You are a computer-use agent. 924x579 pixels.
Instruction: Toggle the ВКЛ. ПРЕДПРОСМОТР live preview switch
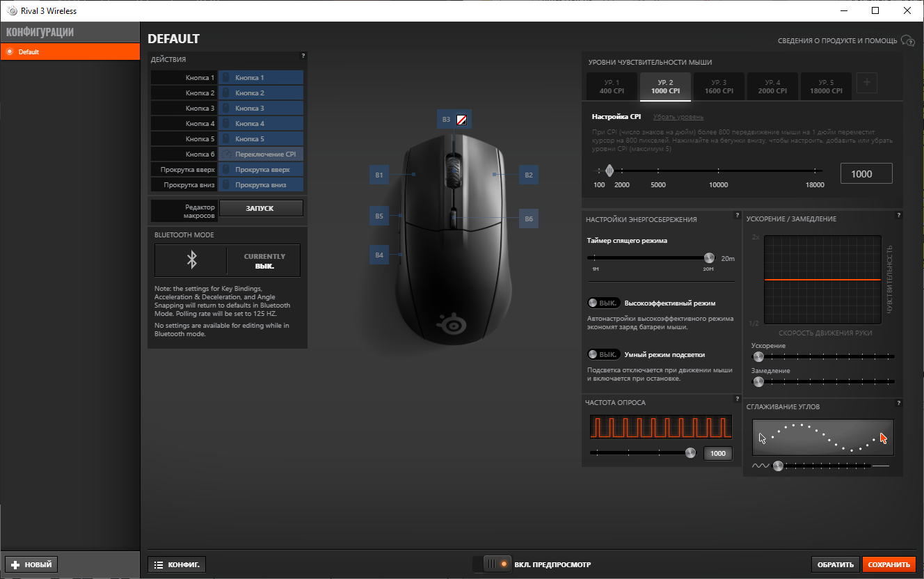click(x=491, y=564)
